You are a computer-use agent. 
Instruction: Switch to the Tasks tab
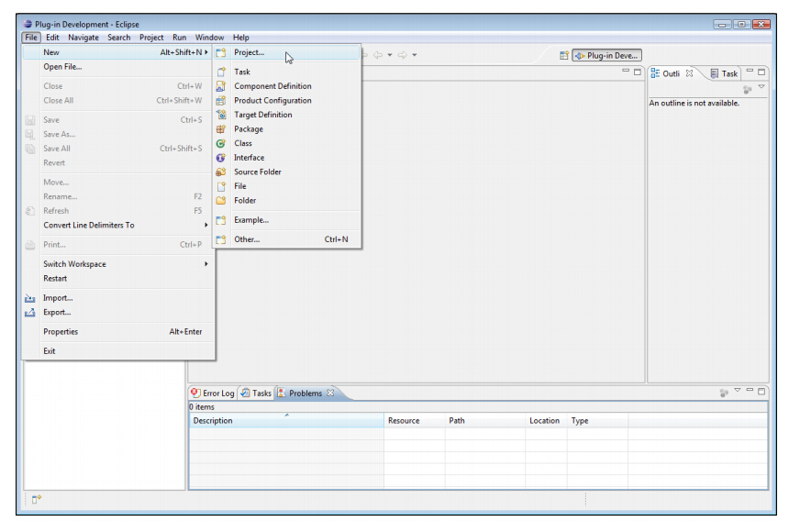click(256, 393)
